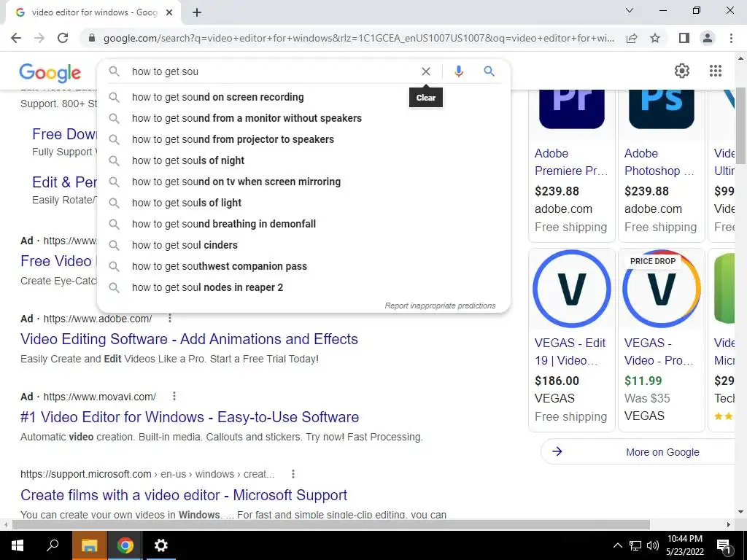Click the Google logo
This screenshot has width=747, height=560.
click(x=50, y=73)
